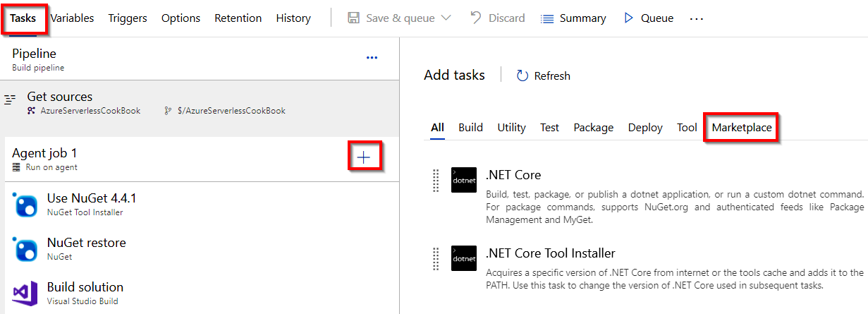868x314 pixels.
Task: Open the Marketplace tab
Action: tap(741, 128)
